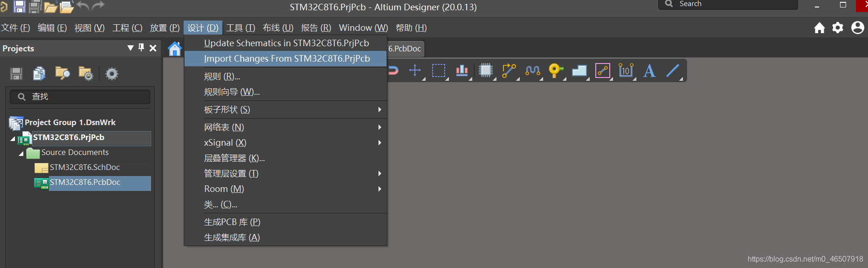Screen dimensions: 868x268
Task: Select STM32C8T6.SchDoc in project tree
Action: pyautogui.click(x=84, y=167)
